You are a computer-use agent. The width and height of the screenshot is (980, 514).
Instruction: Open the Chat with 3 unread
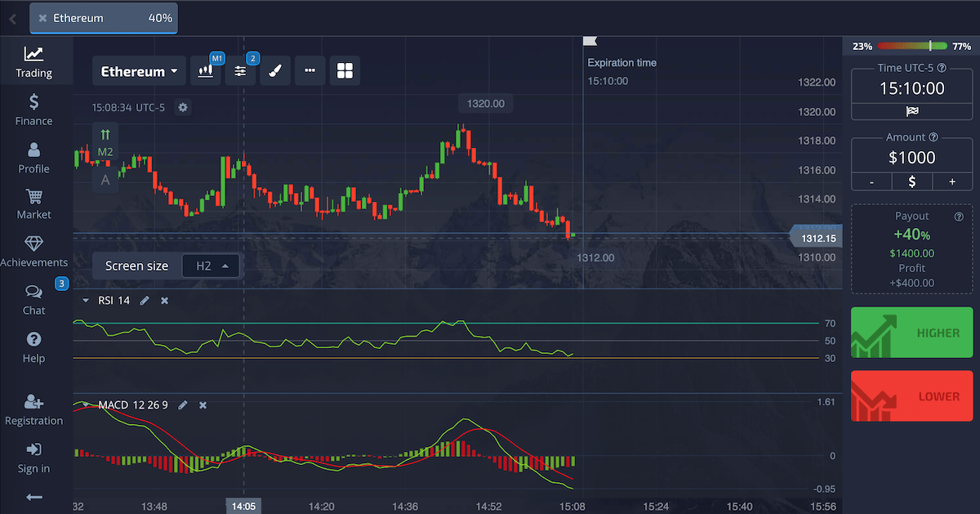33,300
